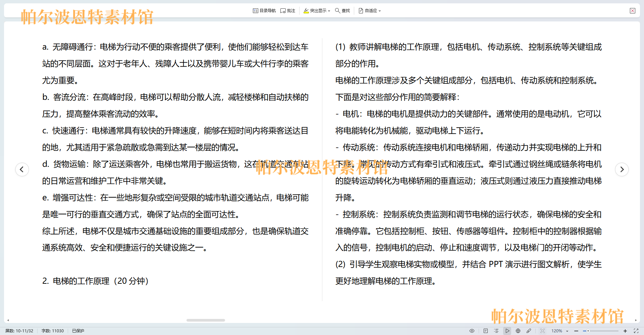This screenshot has height=335, width=644.
Task: Click the 字数: 11030 word count
Action: click(53, 331)
